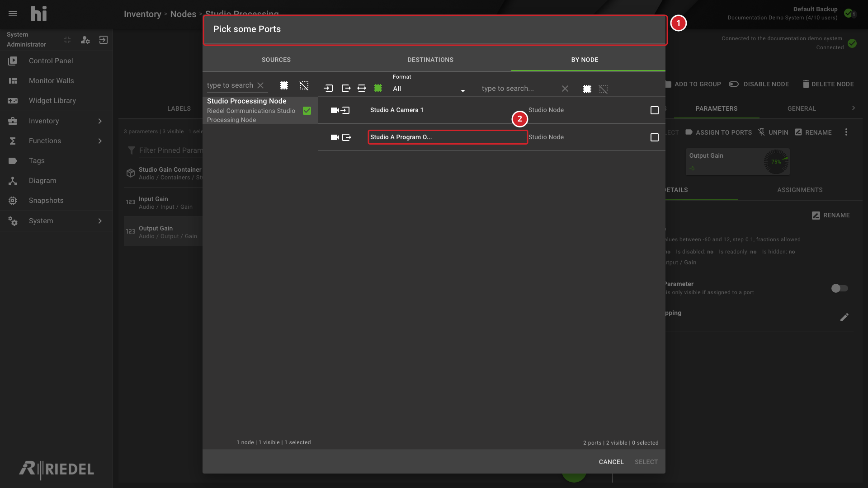Image resolution: width=868 pixels, height=488 pixels.
Task: Click the hi logo icon
Action: coord(39,14)
